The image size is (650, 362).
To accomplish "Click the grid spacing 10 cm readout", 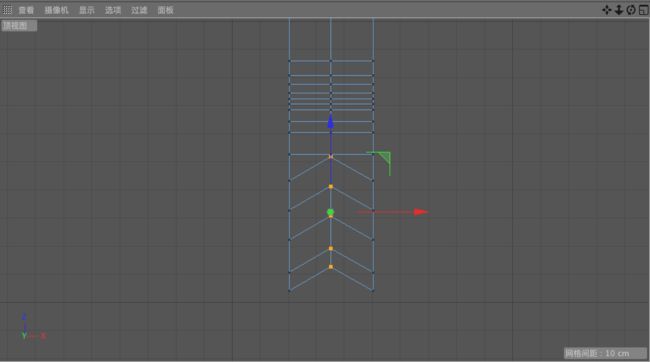I will point(606,353).
